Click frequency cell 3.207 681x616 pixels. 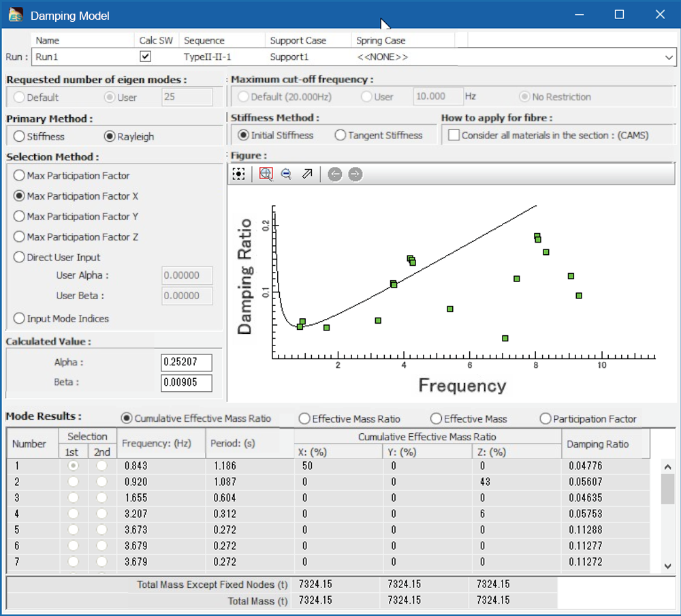tap(161, 514)
